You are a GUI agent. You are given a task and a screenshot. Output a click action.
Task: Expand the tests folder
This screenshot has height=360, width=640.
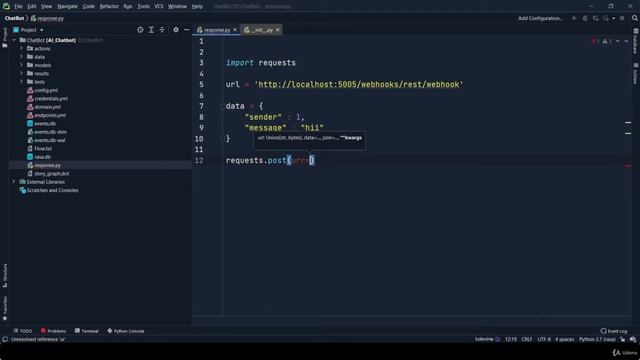pyautogui.click(x=22, y=82)
